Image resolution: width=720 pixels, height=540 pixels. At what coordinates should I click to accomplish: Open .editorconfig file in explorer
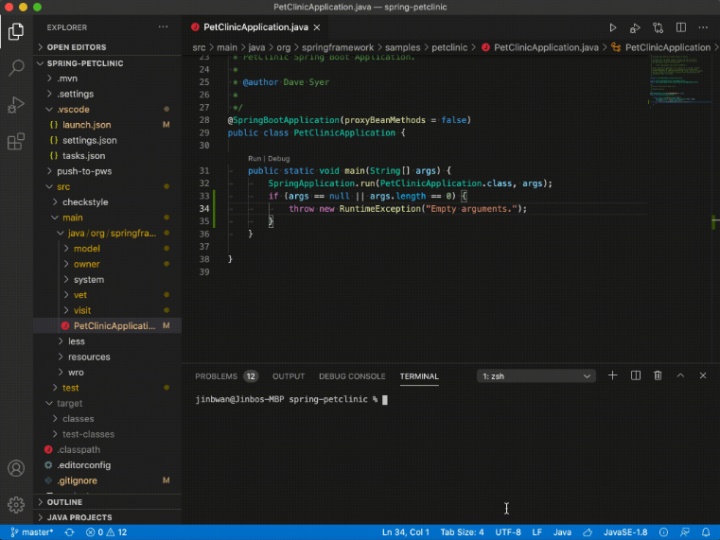point(84,465)
